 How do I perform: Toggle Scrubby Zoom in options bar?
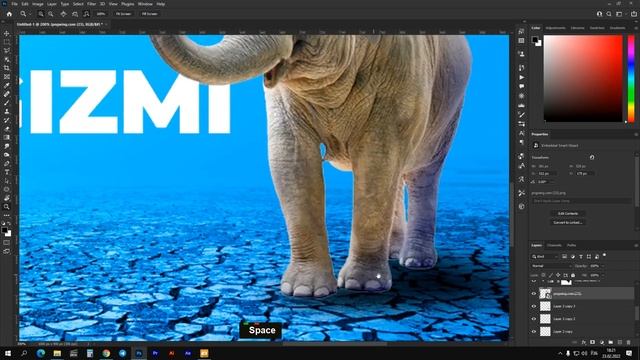86,14
